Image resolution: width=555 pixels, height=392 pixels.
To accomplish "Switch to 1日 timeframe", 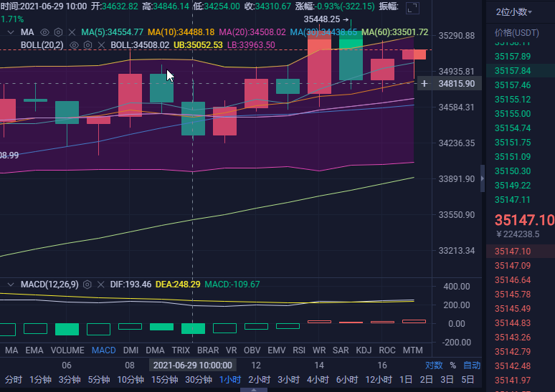I will point(406,380).
